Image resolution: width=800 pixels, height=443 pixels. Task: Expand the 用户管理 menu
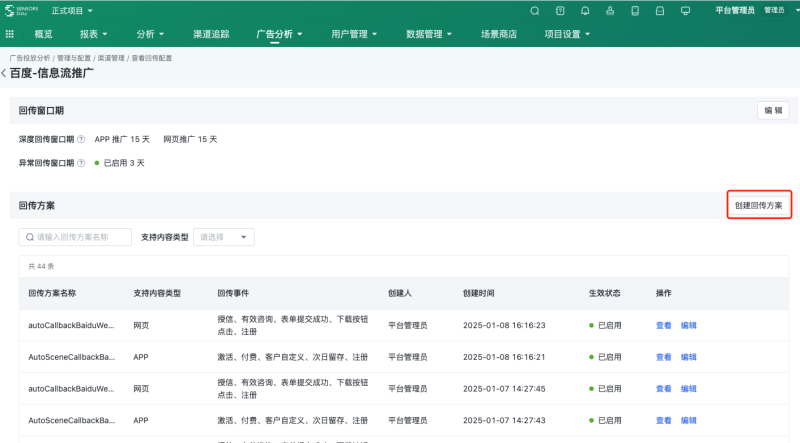(x=354, y=34)
